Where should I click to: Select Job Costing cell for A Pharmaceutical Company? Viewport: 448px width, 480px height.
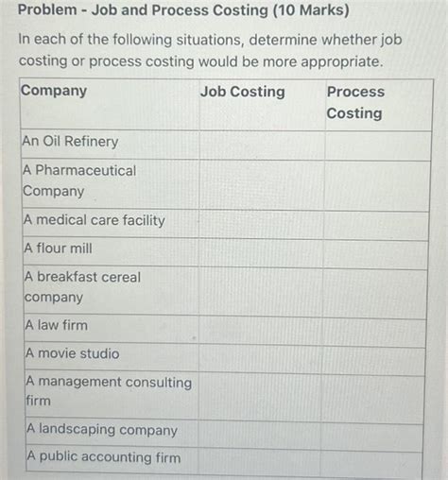point(262,185)
